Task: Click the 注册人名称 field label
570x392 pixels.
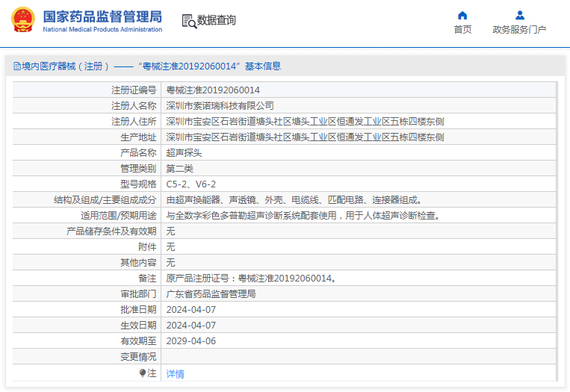Action: [134, 106]
